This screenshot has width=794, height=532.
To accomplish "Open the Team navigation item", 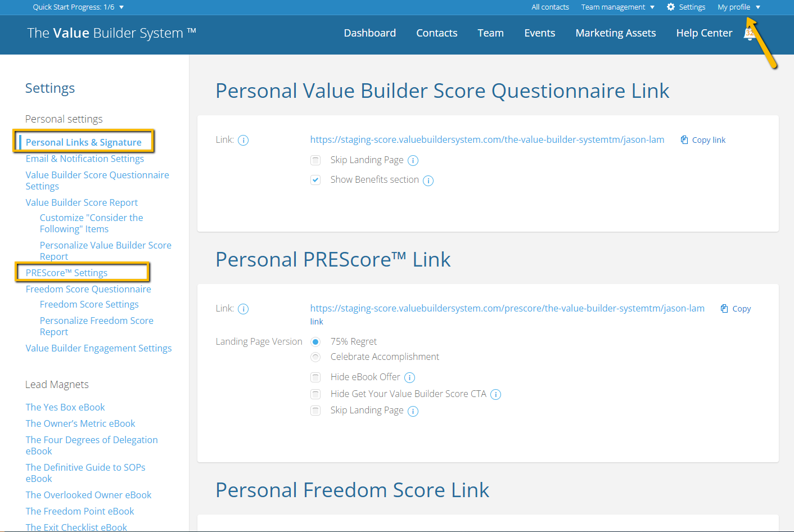I will 491,33.
